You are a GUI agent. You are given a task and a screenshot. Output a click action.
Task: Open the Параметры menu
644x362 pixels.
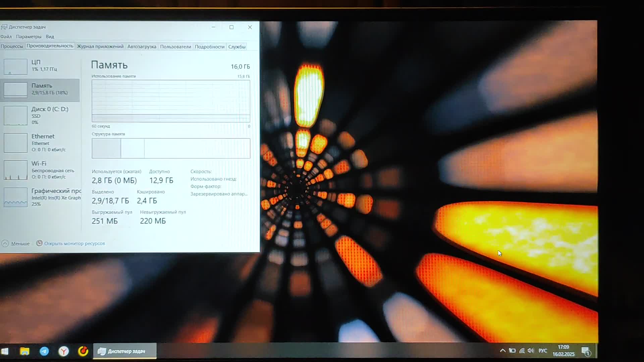(x=29, y=37)
